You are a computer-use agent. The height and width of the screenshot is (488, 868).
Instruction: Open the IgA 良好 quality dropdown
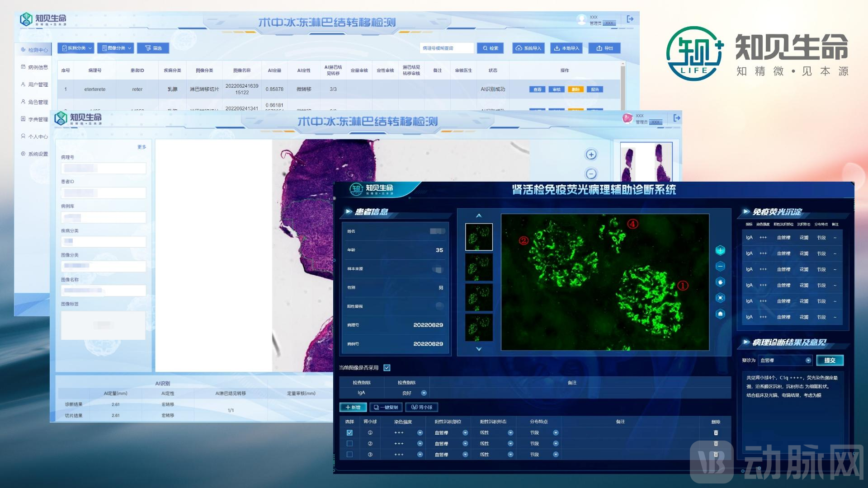click(x=424, y=393)
